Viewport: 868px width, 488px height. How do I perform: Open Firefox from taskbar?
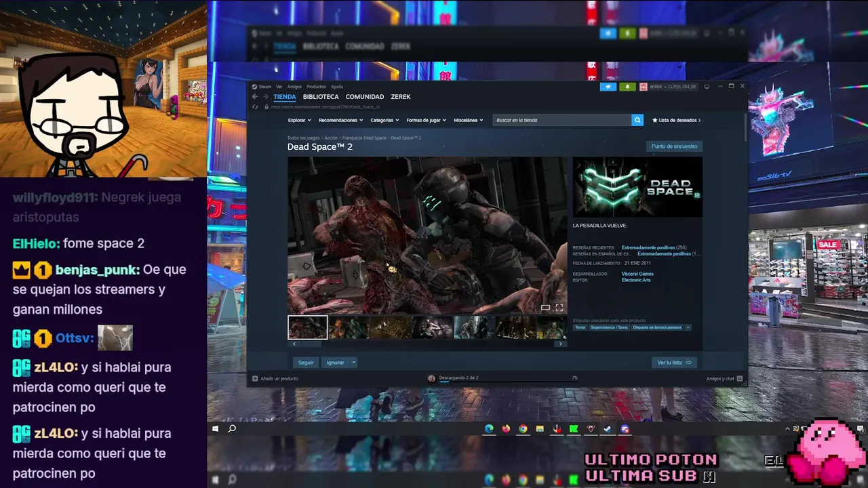coord(506,429)
